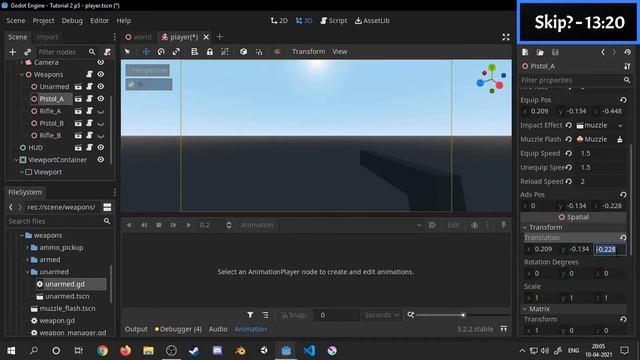Add a new scene tab with plus
Image resolution: width=640 pixels, height=360 pixels.
[x=220, y=37]
